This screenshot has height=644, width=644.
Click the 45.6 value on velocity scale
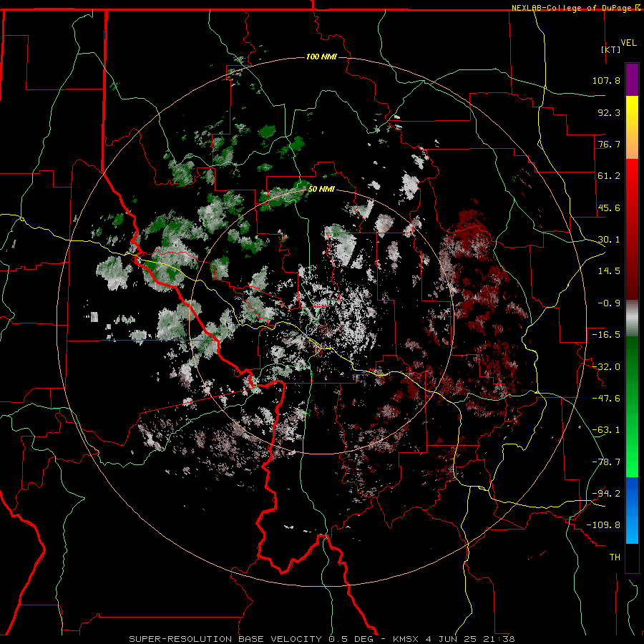[x=609, y=208]
